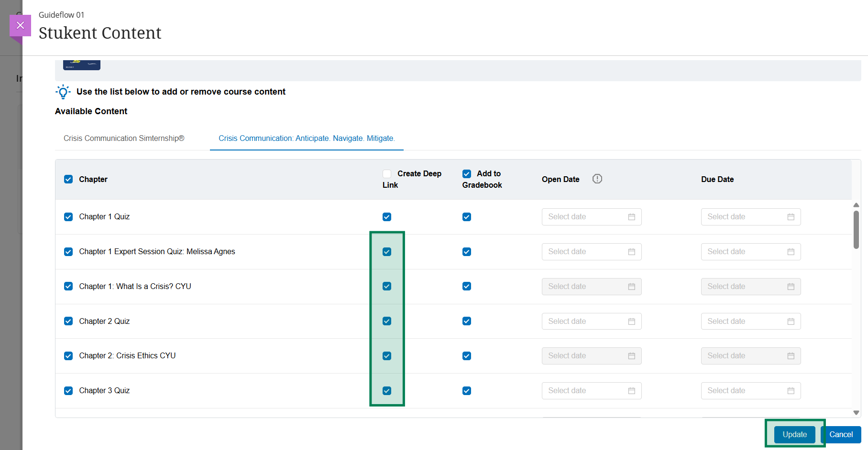Click the Open Date info icon
Viewport: 868px width, 450px height.
click(x=597, y=179)
